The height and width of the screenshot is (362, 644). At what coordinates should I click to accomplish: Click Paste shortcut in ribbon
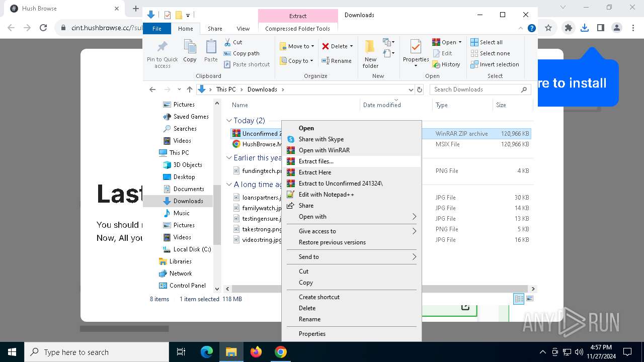[x=247, y=64]
